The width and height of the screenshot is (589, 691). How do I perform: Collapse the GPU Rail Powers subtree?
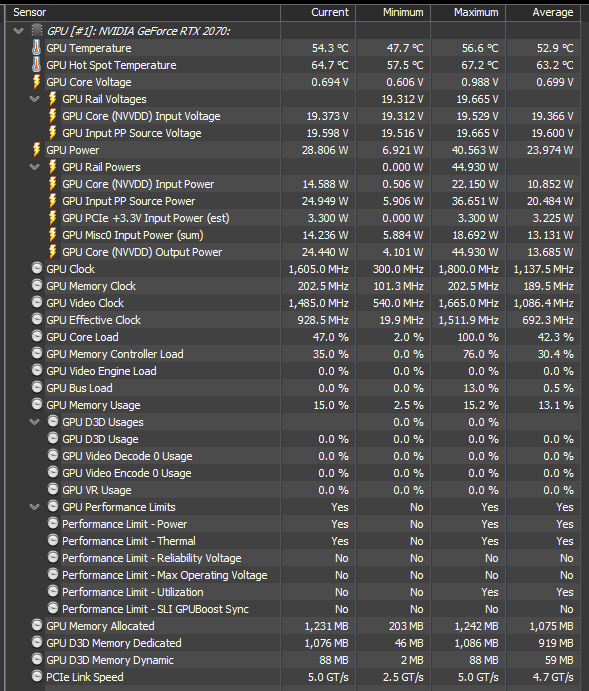(34, 167)
